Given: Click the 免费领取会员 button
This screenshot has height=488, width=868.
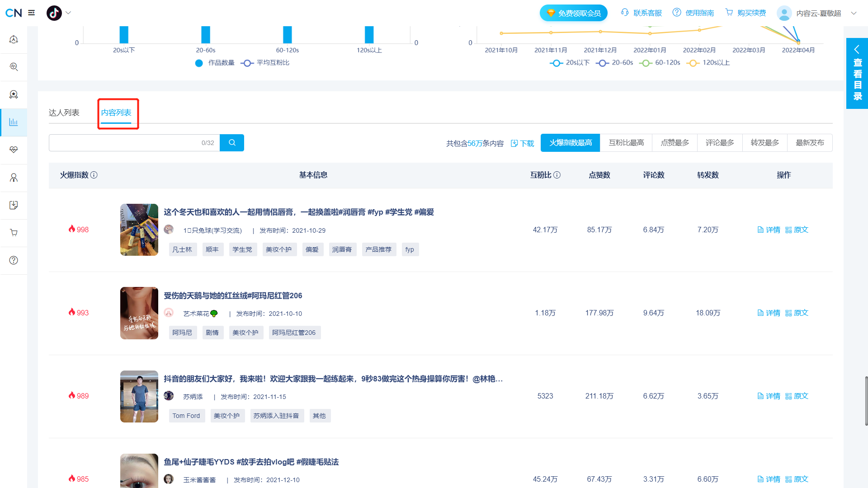Looking at the screenshot, I should (573, 13).
